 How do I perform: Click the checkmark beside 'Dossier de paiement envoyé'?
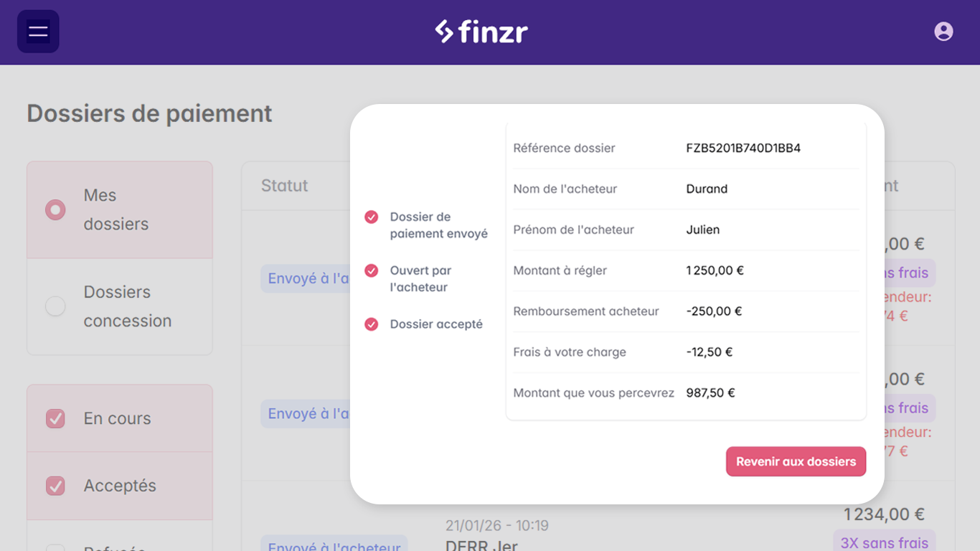click(371, 217)
